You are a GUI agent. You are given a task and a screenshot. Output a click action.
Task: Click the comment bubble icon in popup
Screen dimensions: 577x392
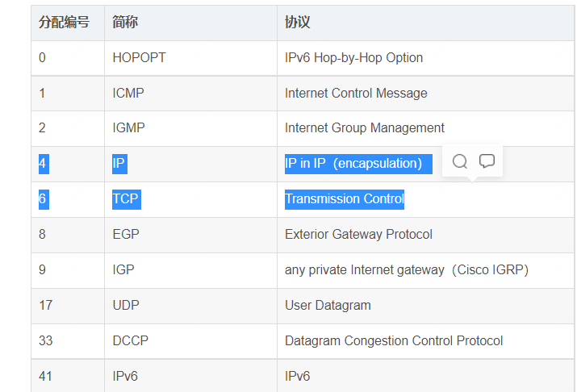[487, 161]
